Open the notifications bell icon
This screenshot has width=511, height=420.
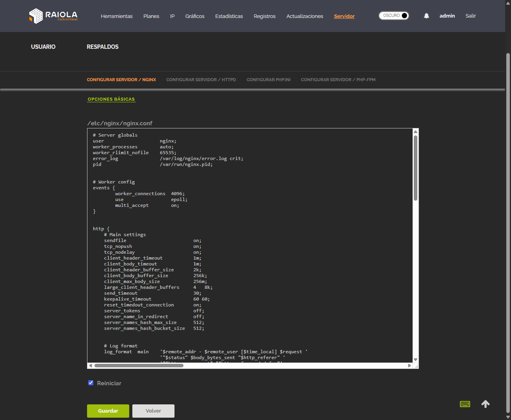(426, 16)
